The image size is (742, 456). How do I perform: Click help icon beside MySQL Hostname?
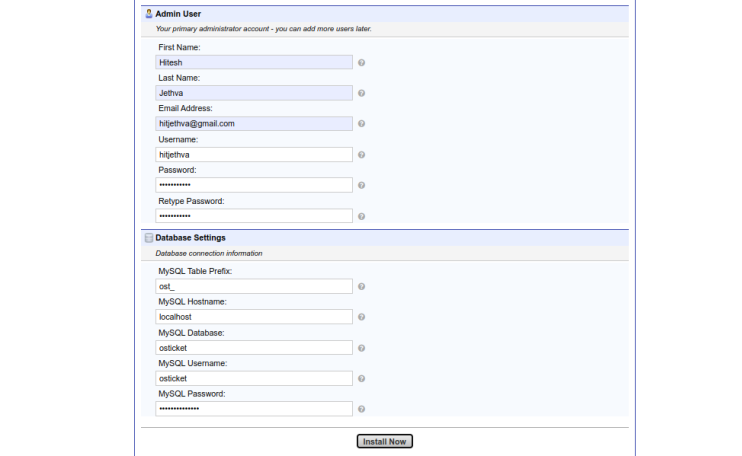click(361, 317)
